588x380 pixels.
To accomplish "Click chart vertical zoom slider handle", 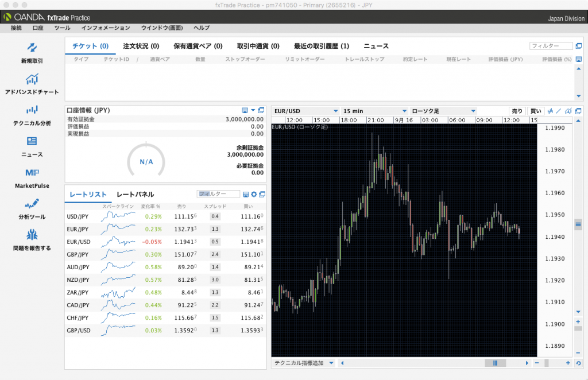I will pos(578,329).
